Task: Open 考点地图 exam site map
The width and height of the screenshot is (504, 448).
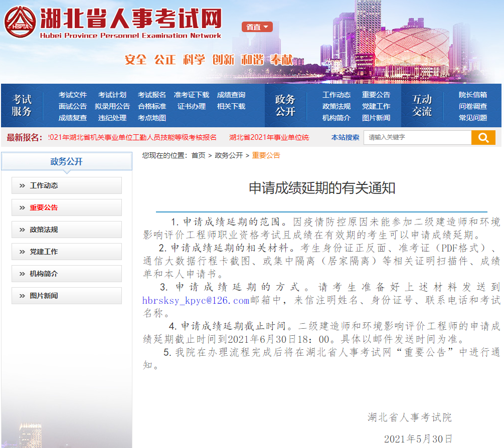Action: 151,118
